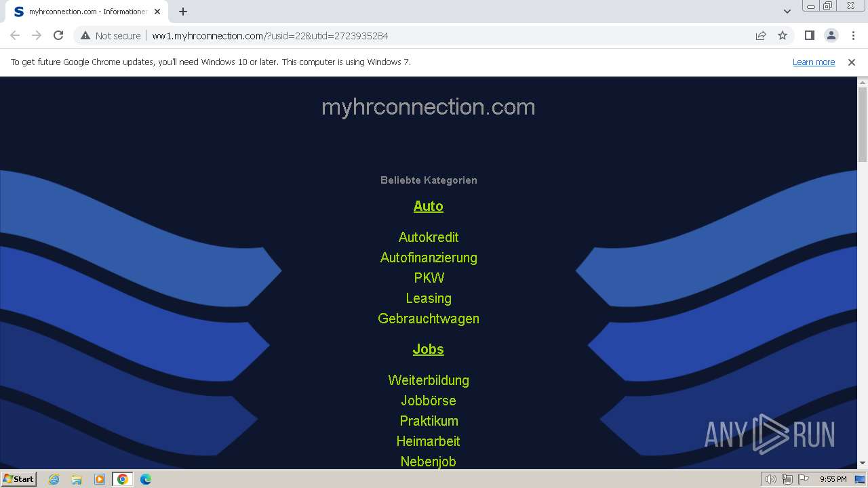Reload the current page
Viewport: 868px width, 488px height.
pyautogui.click(x=58, y=35)
